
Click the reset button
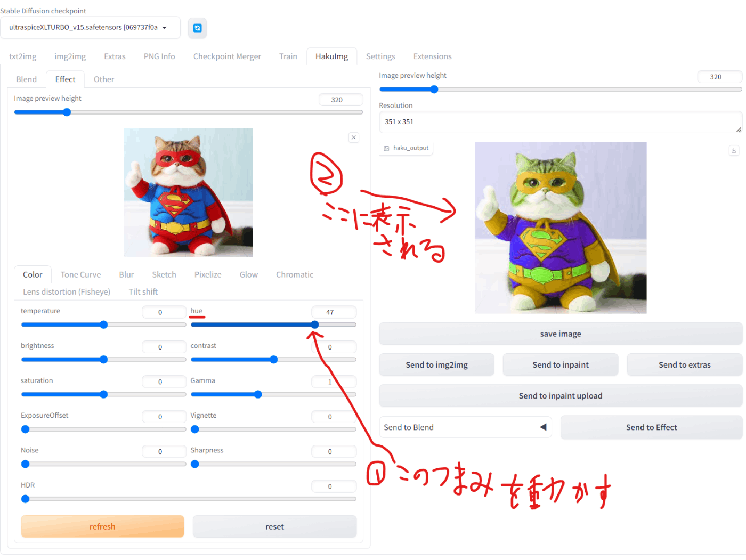click(274, 526)
